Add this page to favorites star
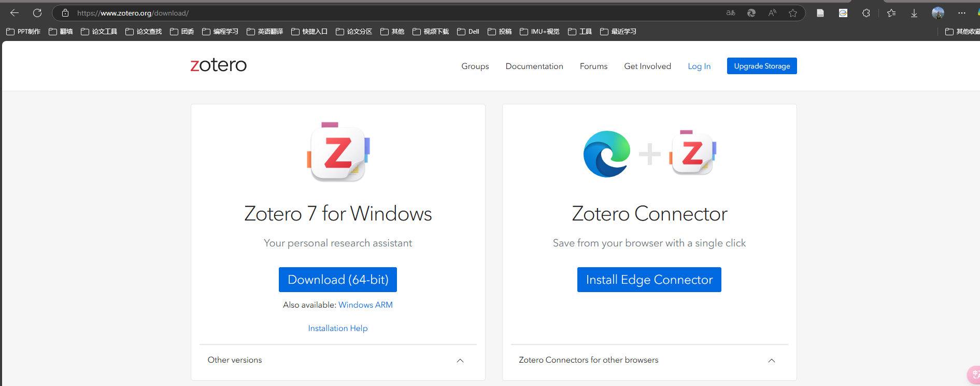The width and height of the screenshot is (980, 386). pyautogui.click(x=793, y=13)
